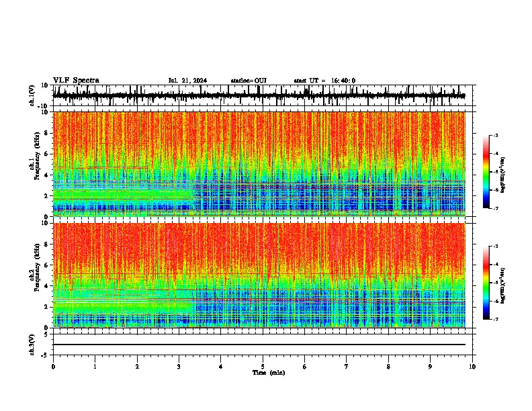The width and height of the screenshot is (532, 411).
Task: Click time axis tick label "4"
Action: coord(220,367)
